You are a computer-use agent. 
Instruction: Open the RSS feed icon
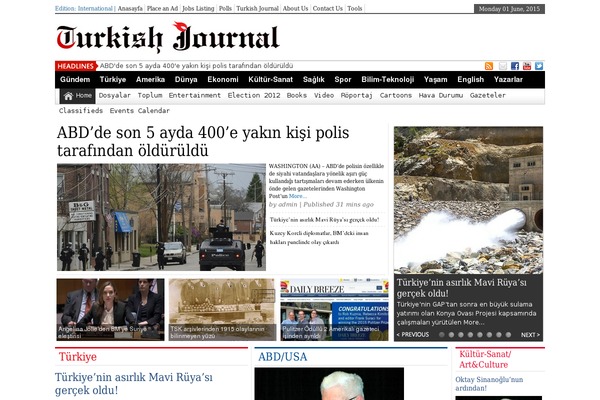(x=489, y=66)
